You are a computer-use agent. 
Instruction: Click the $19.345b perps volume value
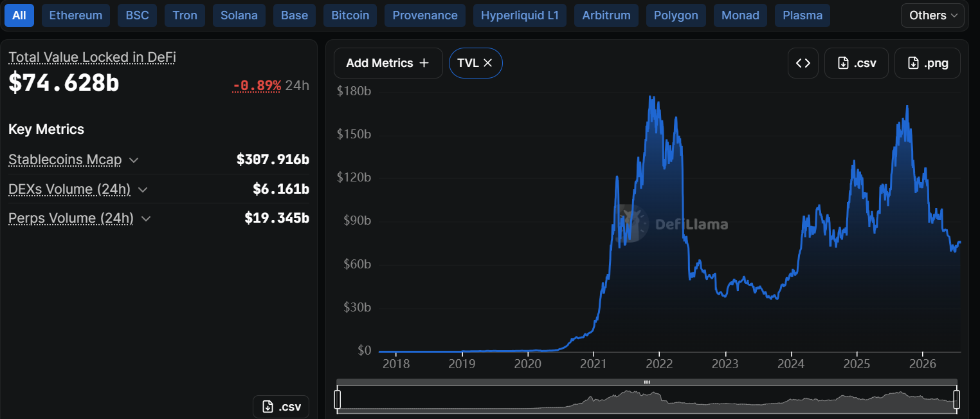(x=277, y=218)
